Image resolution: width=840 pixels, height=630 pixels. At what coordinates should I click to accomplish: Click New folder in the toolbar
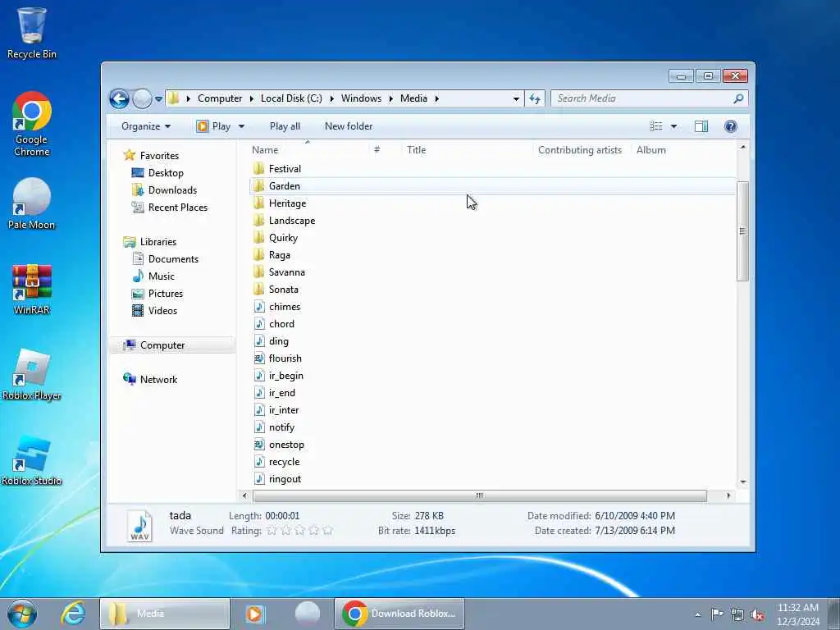(x=348, y=126)
